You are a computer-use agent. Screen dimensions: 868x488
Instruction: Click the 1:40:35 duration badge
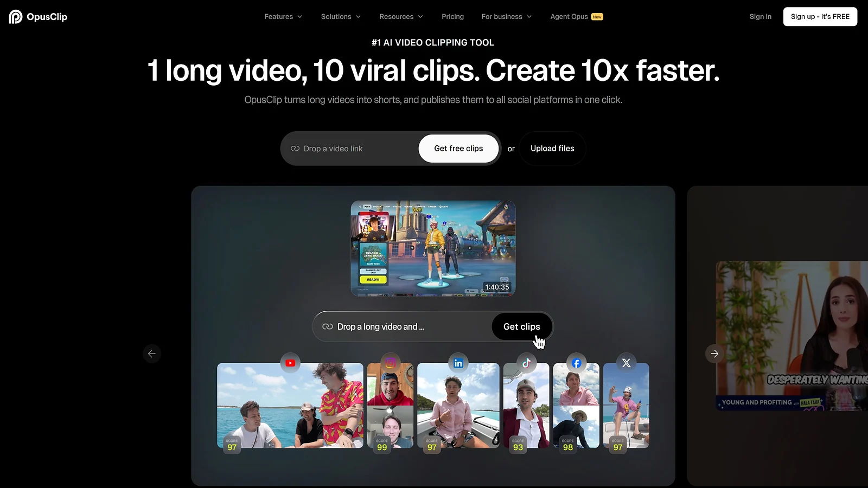[x=497, y=287]
